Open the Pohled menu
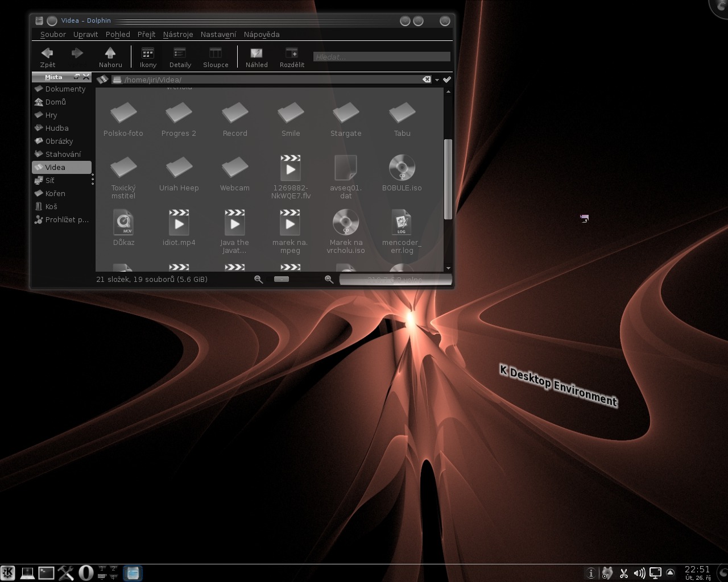The height and width of the screenshot is (582, 728). point(118,34)
